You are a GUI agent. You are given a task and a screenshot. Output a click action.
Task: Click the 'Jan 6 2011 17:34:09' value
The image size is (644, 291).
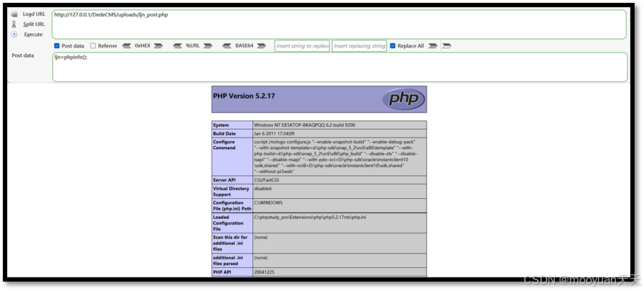click(x=274, y=134)
